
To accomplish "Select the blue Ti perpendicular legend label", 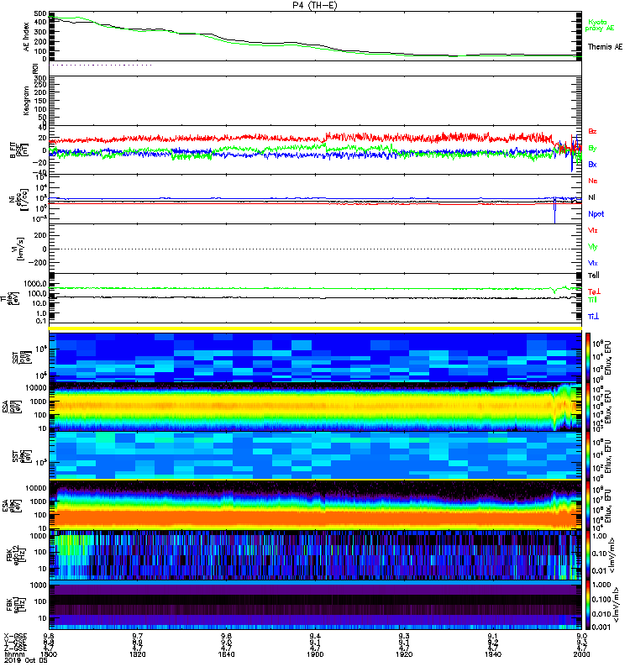I will tap(593, 317).
